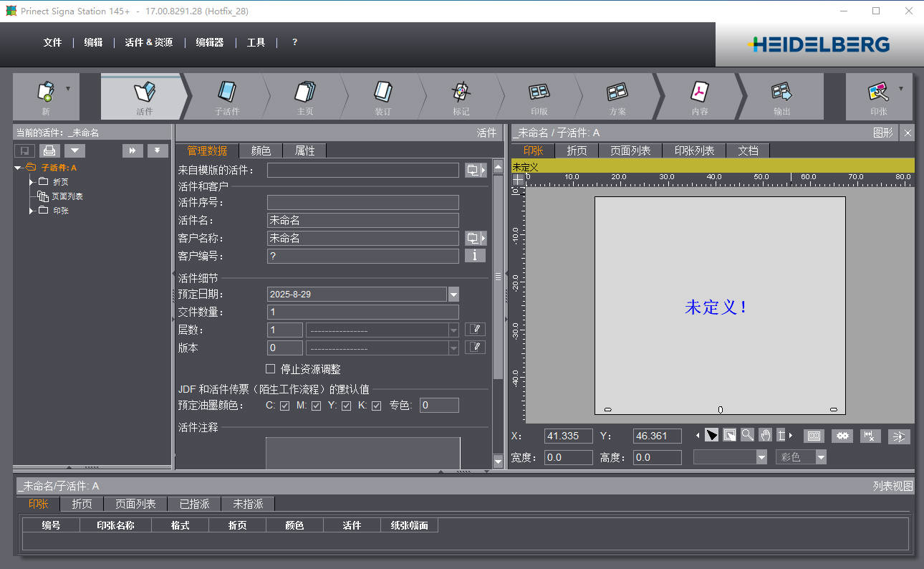This screenshot has width=924, height=569.
Task: Toggle the K (black) ink color checkbox
Action: pyautogui.click(x=376, y=406)
